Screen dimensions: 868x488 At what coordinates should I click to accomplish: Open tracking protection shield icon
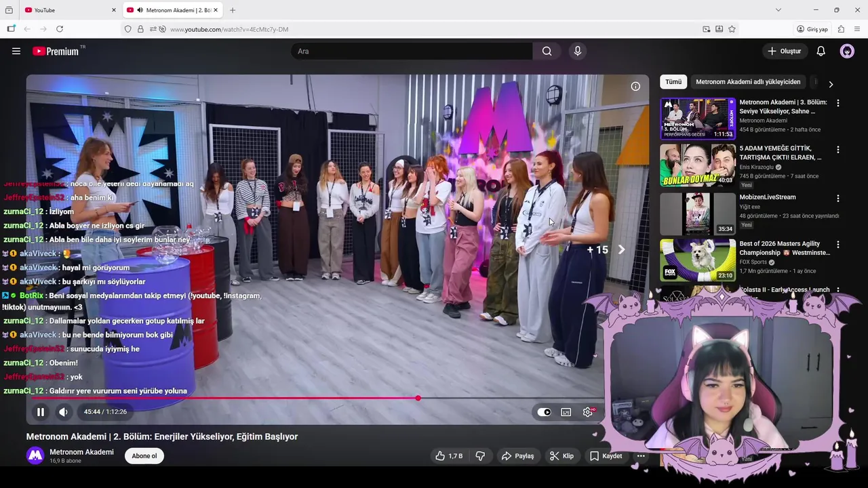click(127, 29)
